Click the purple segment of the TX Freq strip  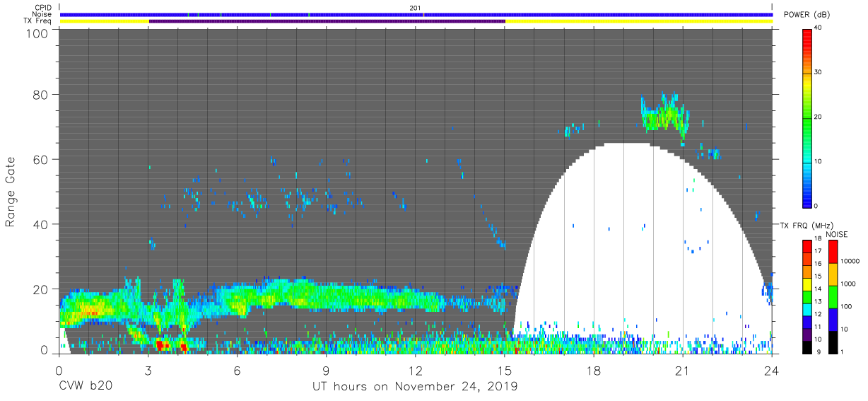(327, 21)
